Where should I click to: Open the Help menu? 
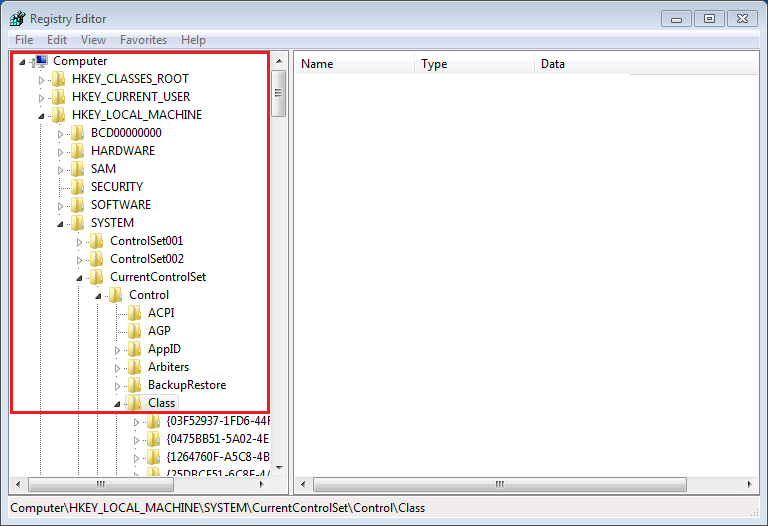[193, 40]
